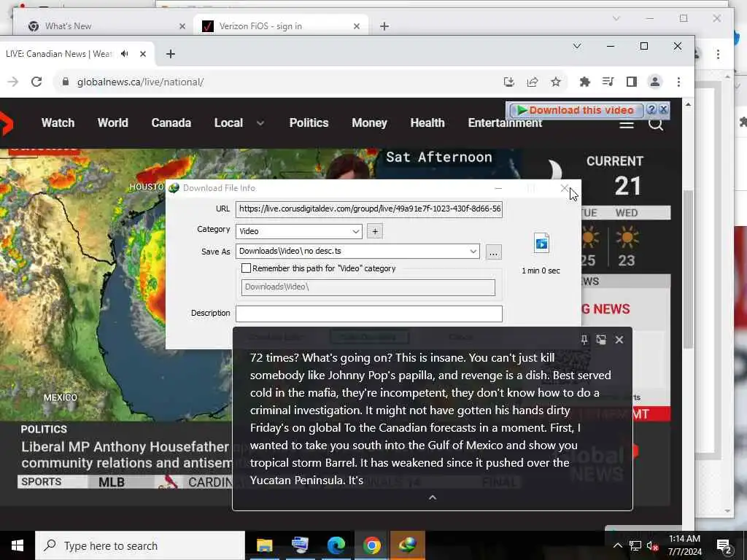Close the Download this video panel
This screenshot has height=560, width=747.
point(663,110)
